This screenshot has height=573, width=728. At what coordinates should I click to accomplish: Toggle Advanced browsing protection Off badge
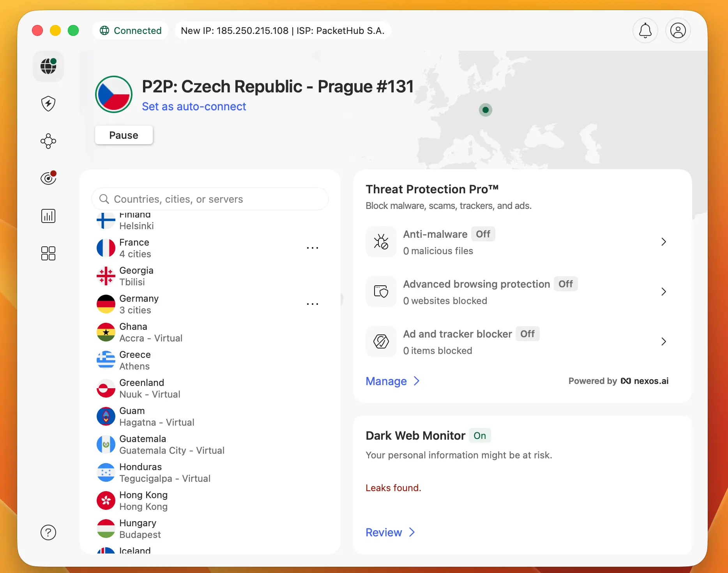coord(565,284)
